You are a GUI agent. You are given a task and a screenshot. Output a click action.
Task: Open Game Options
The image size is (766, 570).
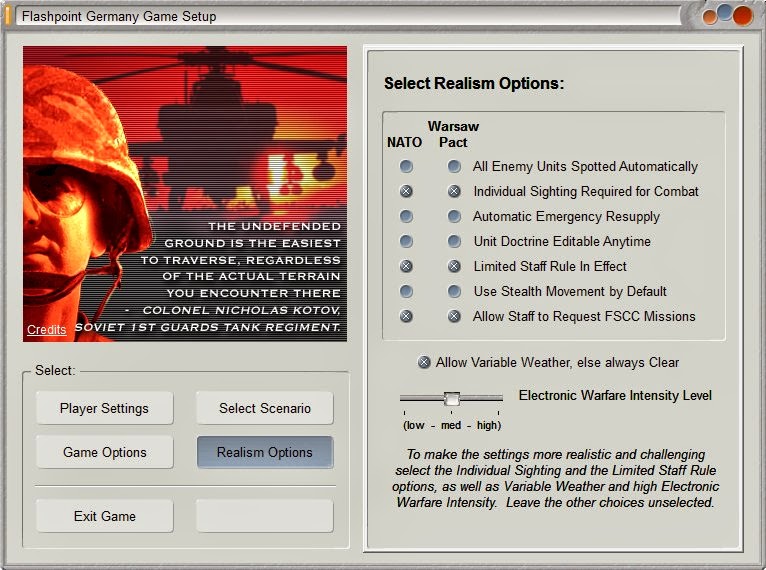tap(104, 453)
